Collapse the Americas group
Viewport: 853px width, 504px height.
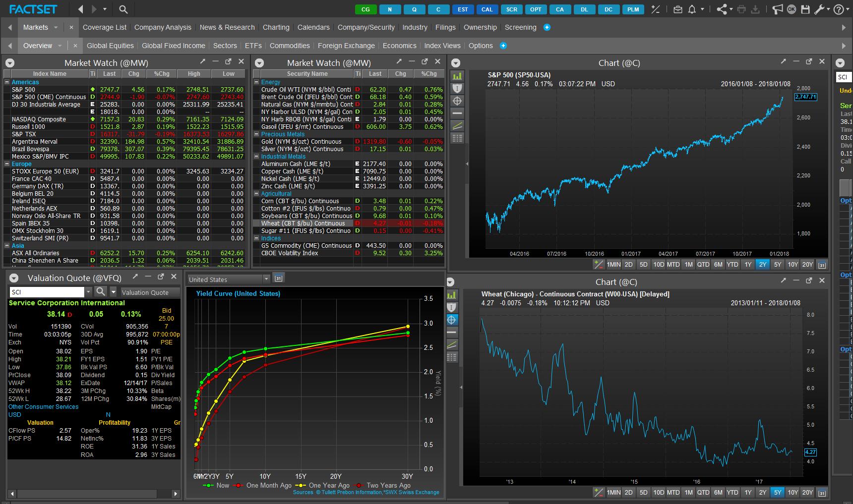7,82
